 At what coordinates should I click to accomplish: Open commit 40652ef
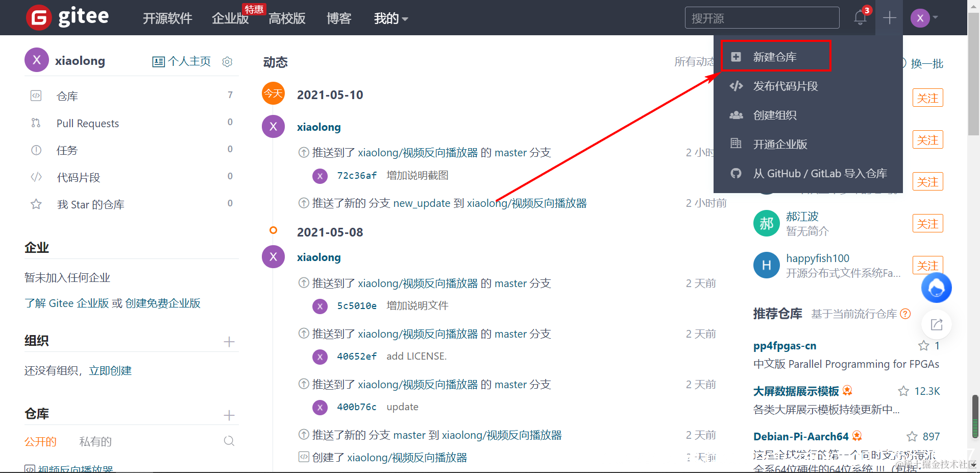pos(357,356)
